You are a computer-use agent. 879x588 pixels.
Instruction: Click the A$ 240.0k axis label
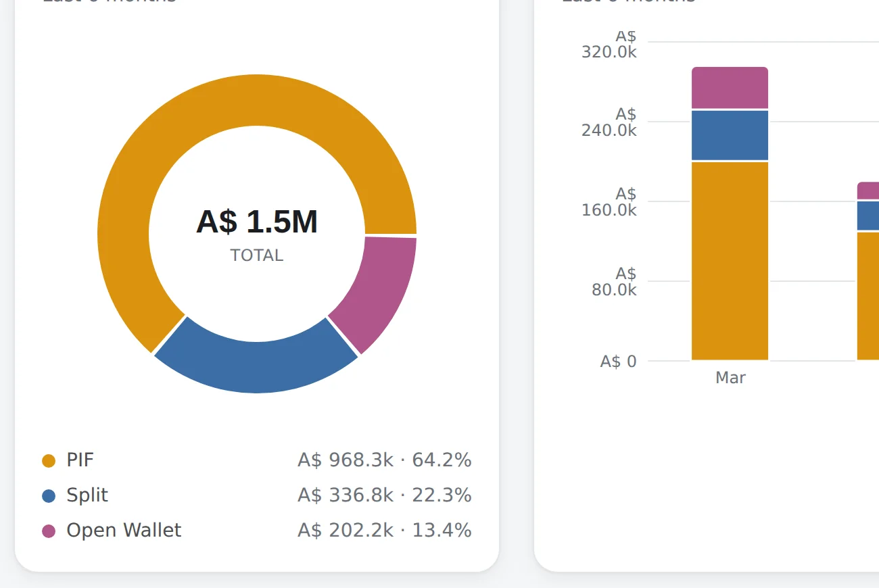click(x=609, y=122)
